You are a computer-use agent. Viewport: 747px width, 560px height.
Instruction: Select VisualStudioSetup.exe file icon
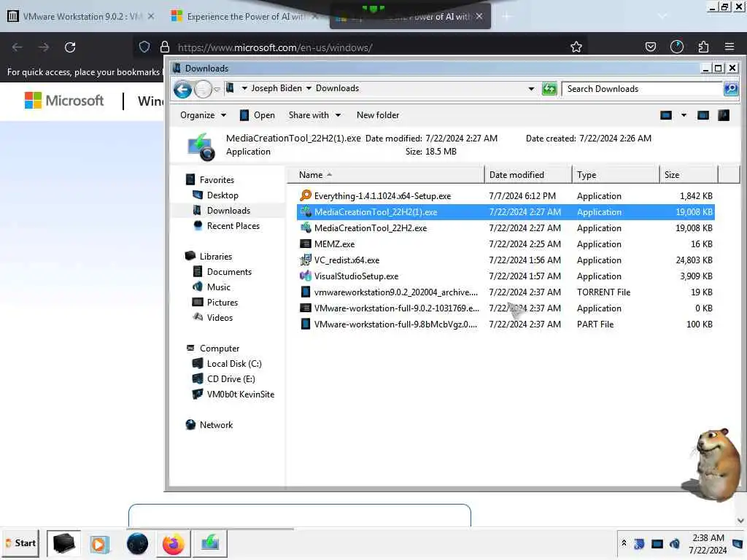306,276
